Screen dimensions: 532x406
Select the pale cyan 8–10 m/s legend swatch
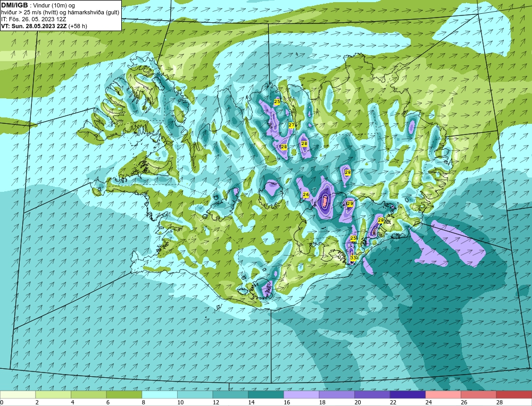[x=160, y=395]
